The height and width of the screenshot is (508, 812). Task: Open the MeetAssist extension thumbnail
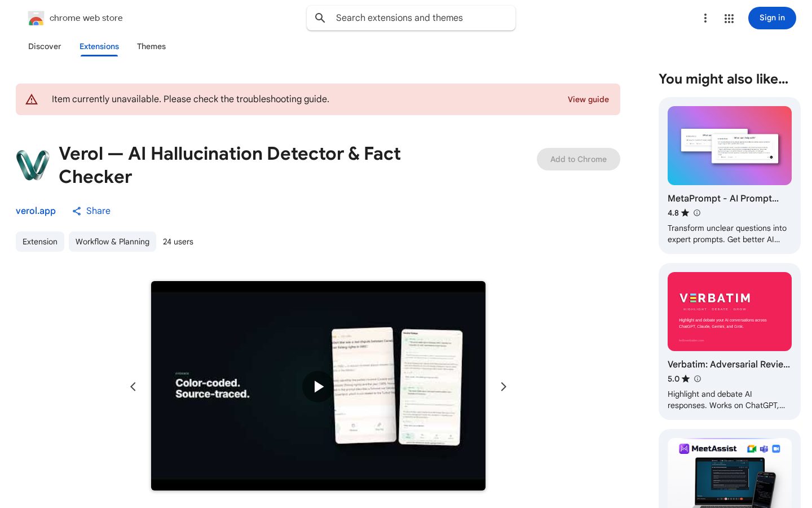pos(730,473)
